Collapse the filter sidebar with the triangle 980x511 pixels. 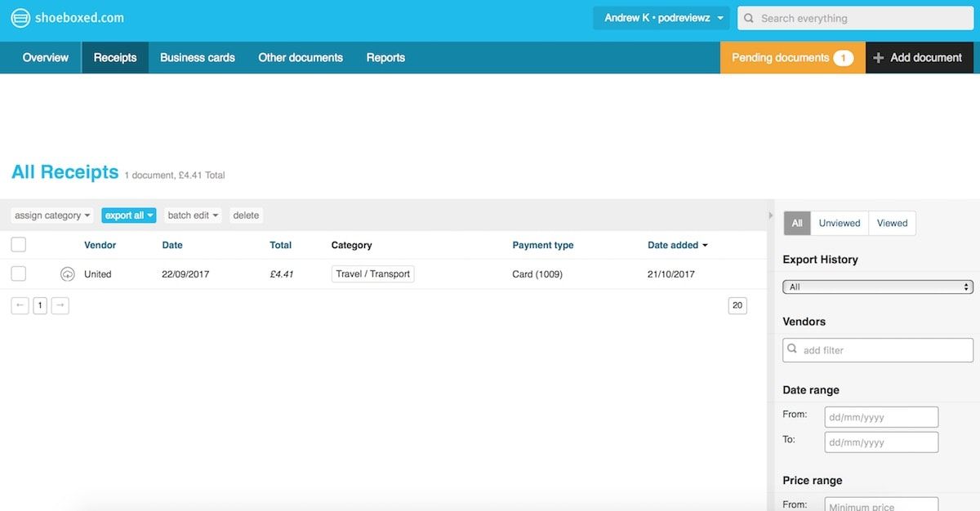coord(770,216)
